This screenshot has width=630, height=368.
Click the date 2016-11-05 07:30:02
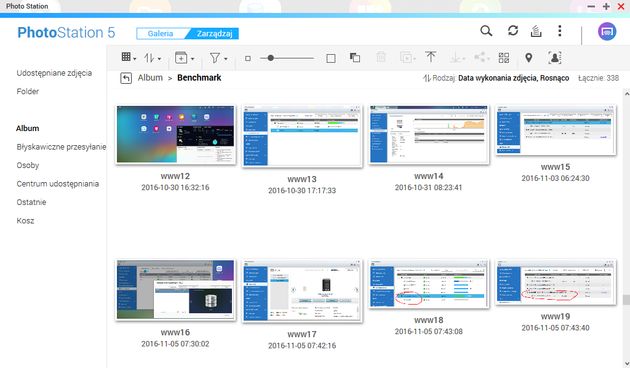click(x=175, y=344)
